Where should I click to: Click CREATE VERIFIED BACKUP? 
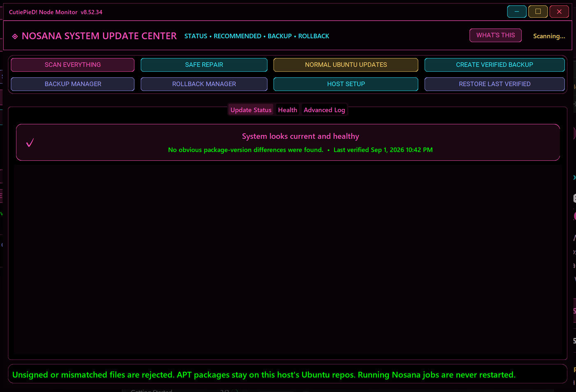point(495,65)
